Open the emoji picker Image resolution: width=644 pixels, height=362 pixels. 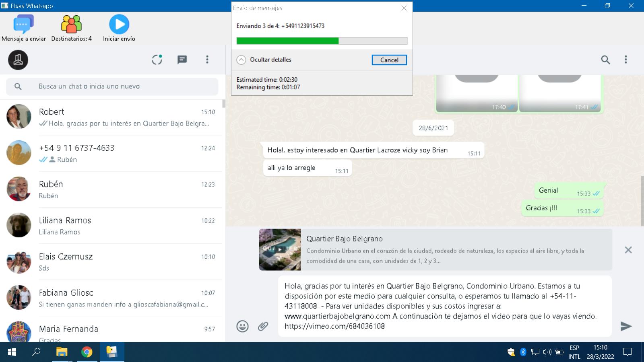[x=242, y=326]
